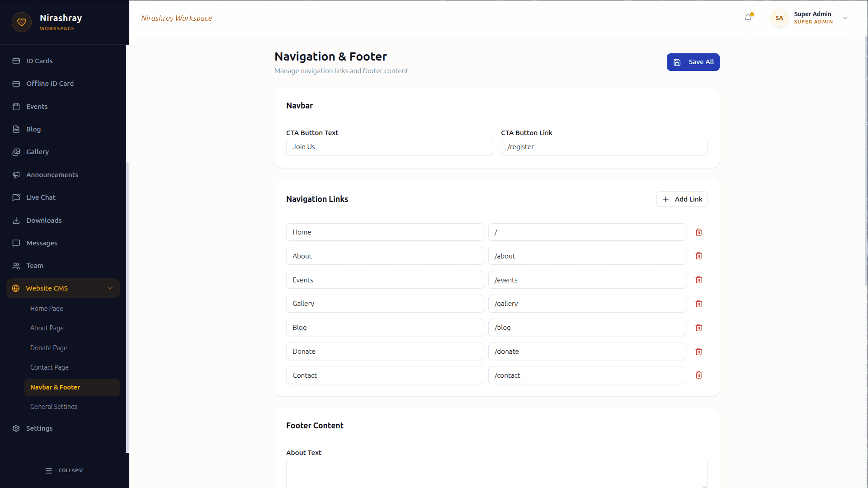This screenshot has width=868, height=488.
Task: Focus the CTA Button Link field
Action: click(604, 147)
